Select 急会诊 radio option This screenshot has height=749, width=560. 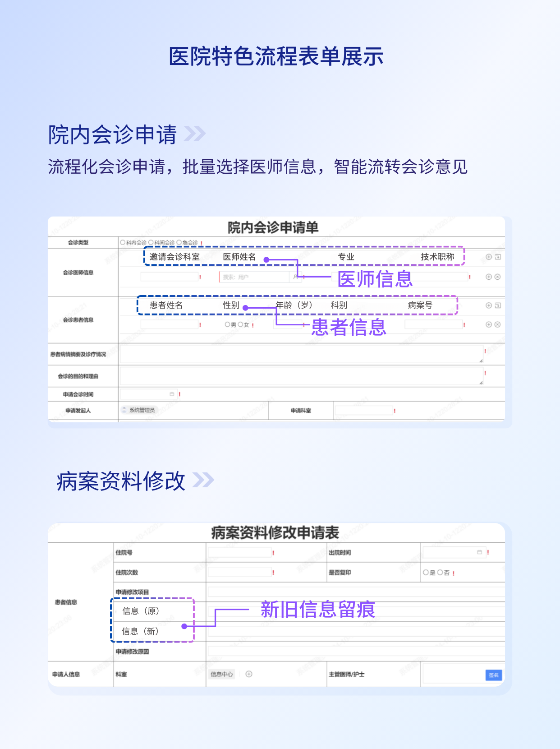pyautogui.click(x=179, y=242)
